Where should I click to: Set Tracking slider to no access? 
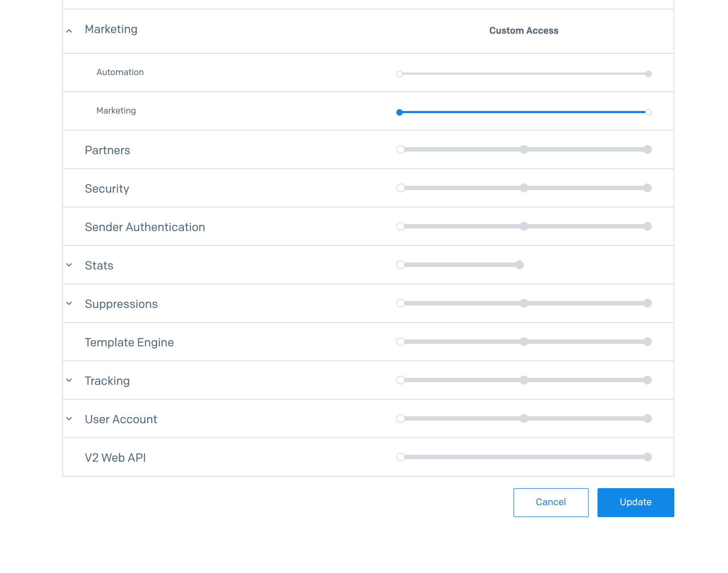click(400, 380)
